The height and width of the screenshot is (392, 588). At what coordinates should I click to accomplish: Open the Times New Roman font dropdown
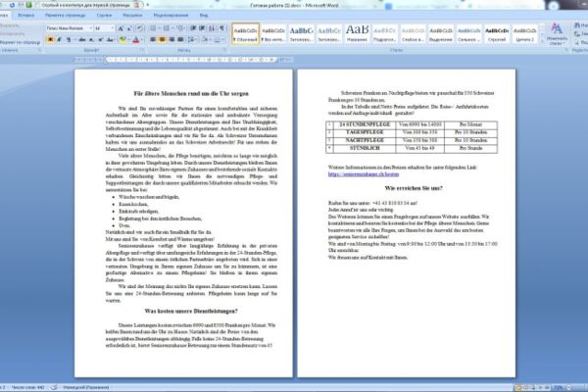click(x=90, y=28)
